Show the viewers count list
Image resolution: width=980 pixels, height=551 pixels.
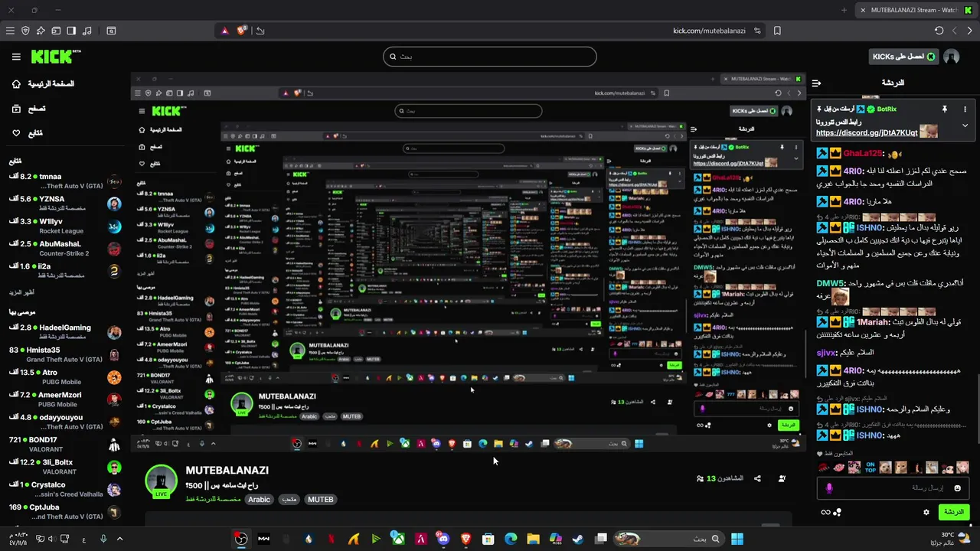tap(720, 478)
